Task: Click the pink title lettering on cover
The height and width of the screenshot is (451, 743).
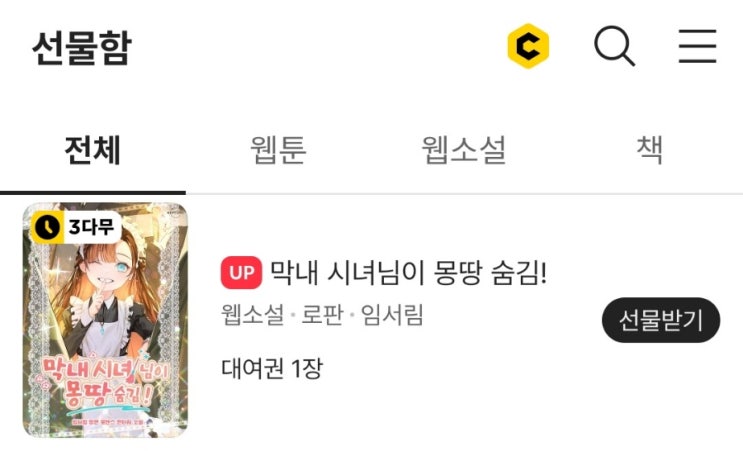Action: pos(105,382)
